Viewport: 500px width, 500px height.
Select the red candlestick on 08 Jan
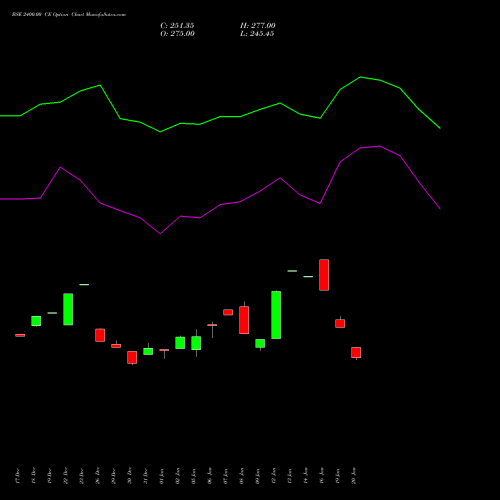click(244, 320)
